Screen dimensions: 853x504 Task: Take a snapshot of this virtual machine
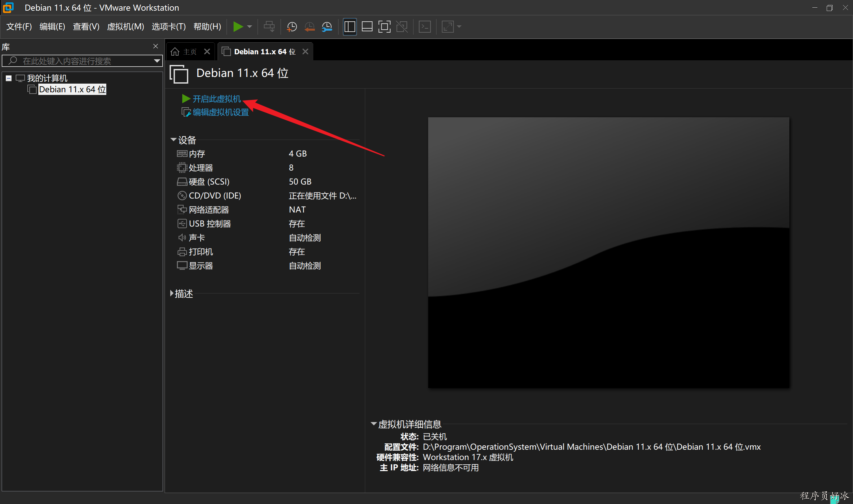(292, 27)
